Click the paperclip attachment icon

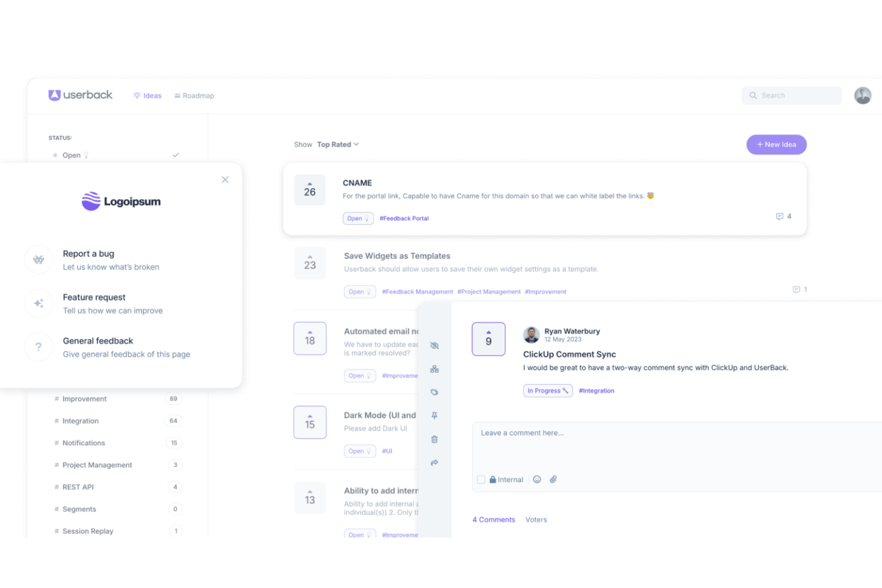(x=553, y=480)
